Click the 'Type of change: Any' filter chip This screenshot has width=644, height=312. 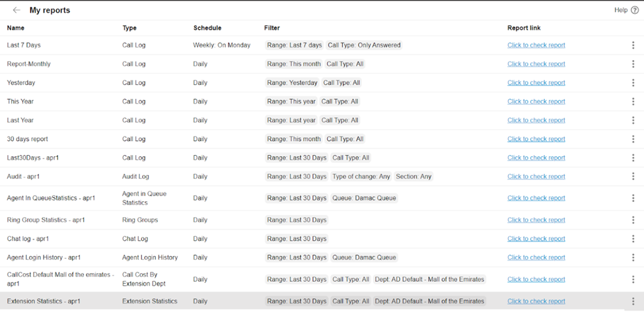coord(361,177)
